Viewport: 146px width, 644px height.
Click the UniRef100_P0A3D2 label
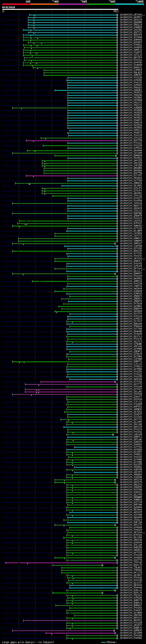pos(131,638)
